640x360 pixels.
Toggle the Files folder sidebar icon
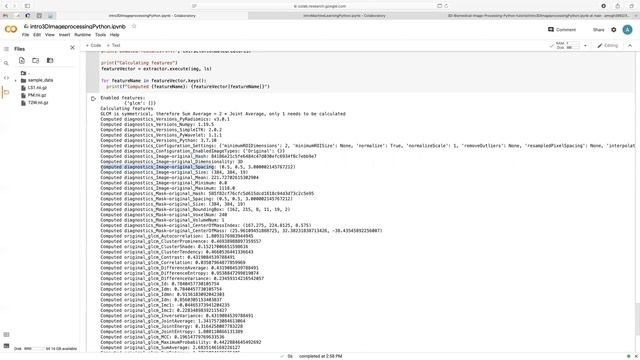coord(6,92)
